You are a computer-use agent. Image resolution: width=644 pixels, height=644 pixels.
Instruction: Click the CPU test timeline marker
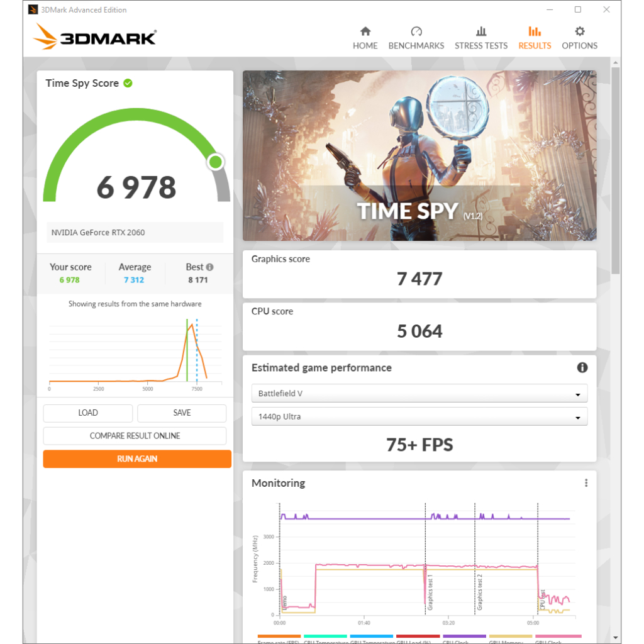pos(542,599)
